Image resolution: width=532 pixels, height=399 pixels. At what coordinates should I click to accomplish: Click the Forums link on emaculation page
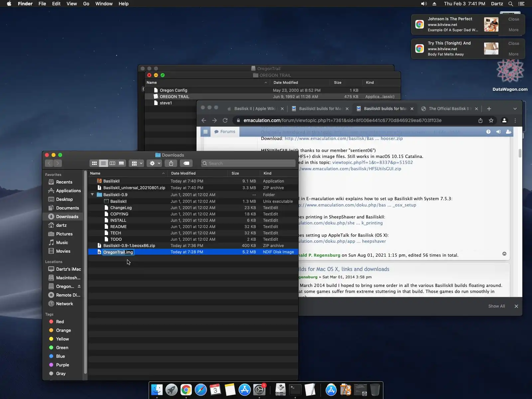[224, 132]
